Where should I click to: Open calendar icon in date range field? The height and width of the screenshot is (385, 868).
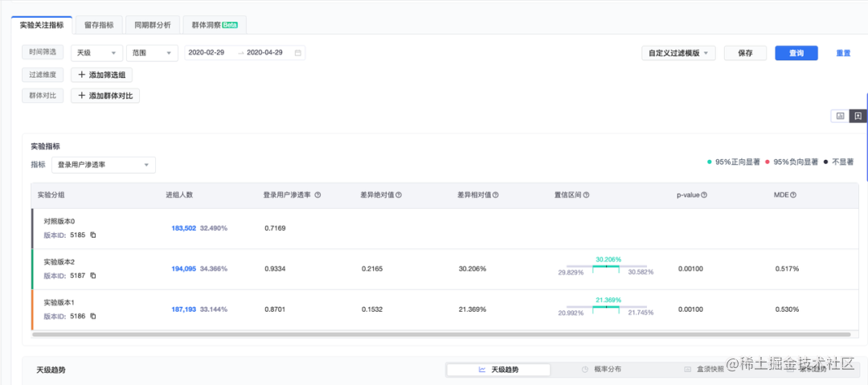298,53
